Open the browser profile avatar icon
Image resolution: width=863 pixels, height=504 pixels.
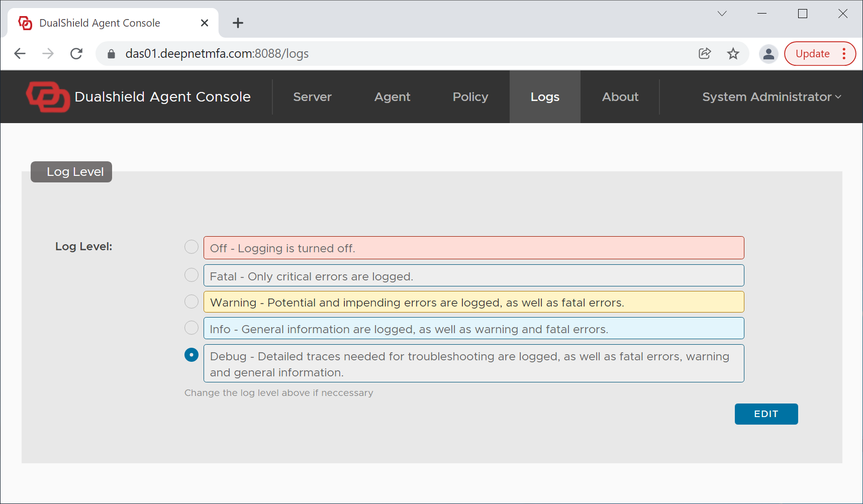coord(768,54)
